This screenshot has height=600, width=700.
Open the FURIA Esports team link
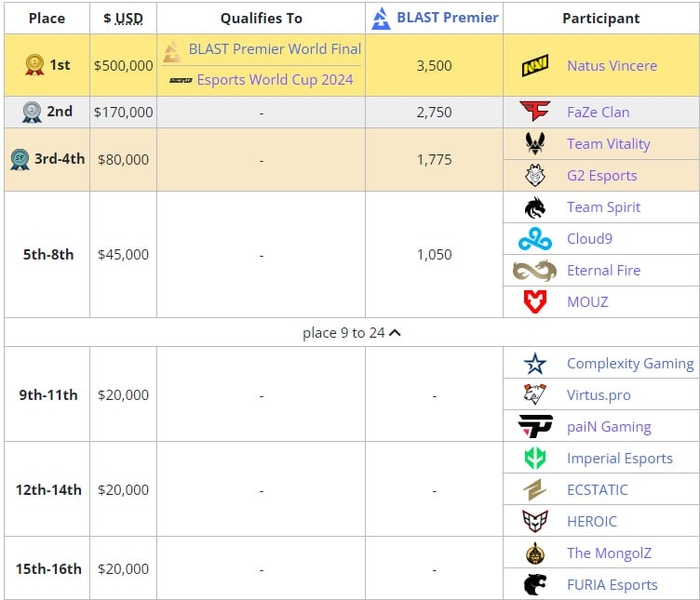pos(612,585)
